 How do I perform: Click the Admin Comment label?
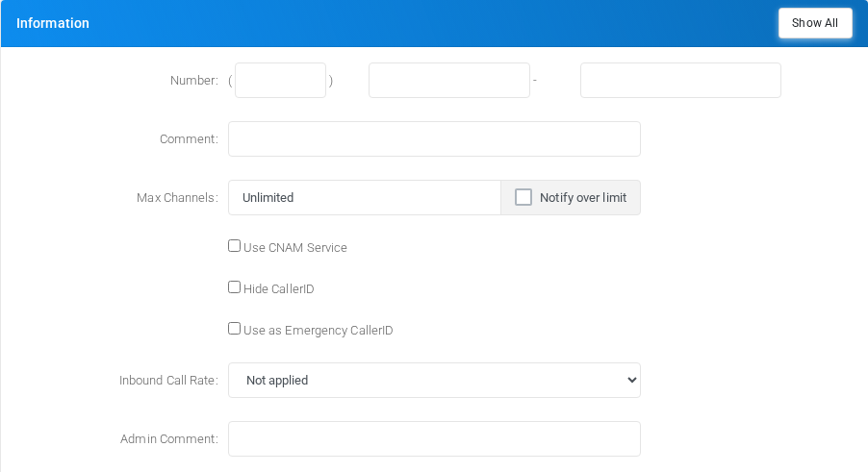pyautogui.click(x=168, y=439)
